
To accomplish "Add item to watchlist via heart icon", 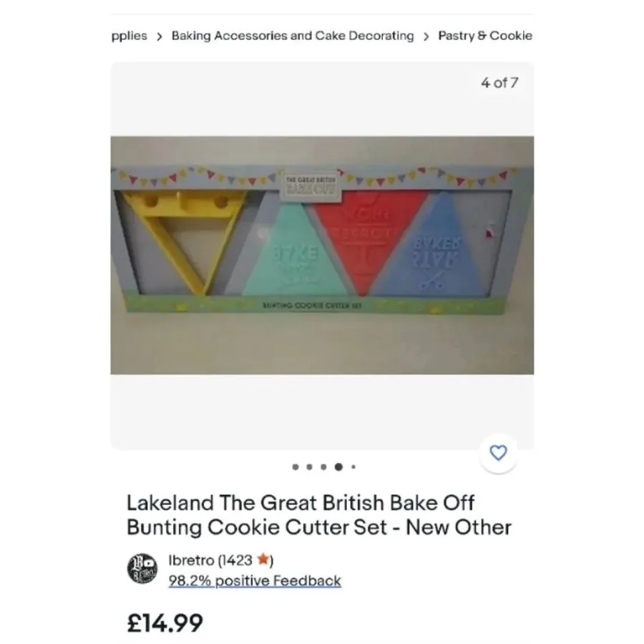I will pos(498,453).
